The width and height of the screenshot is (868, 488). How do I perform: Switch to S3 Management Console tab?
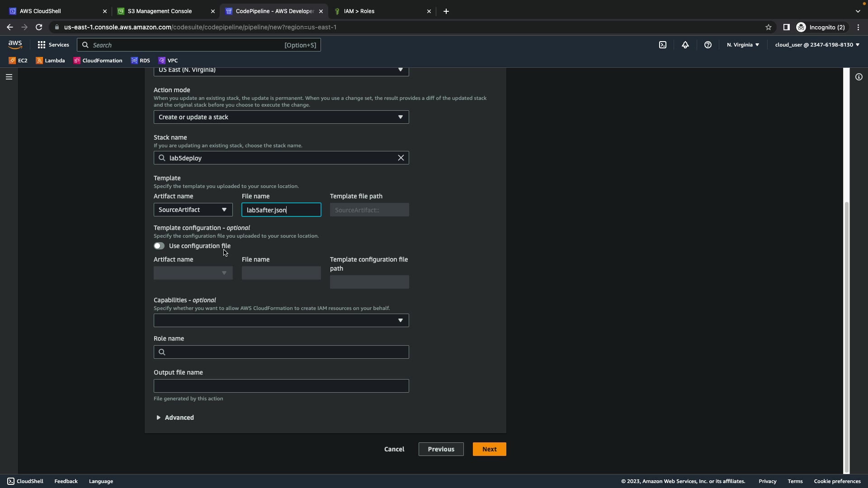(x=160, y=11)
